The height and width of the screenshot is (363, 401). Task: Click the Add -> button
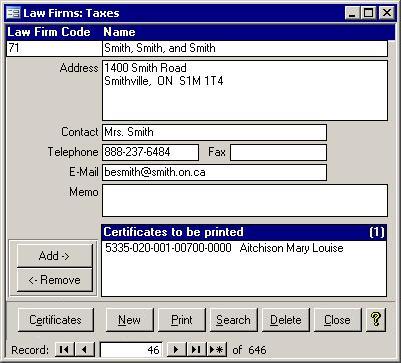tap(54, 256)
